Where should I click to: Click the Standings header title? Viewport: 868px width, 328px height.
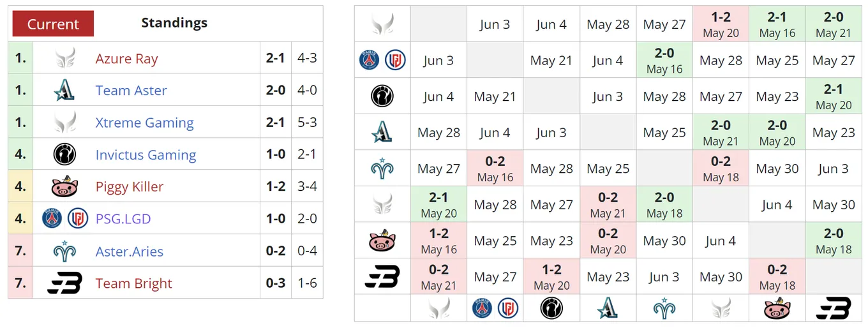[174, 23]
